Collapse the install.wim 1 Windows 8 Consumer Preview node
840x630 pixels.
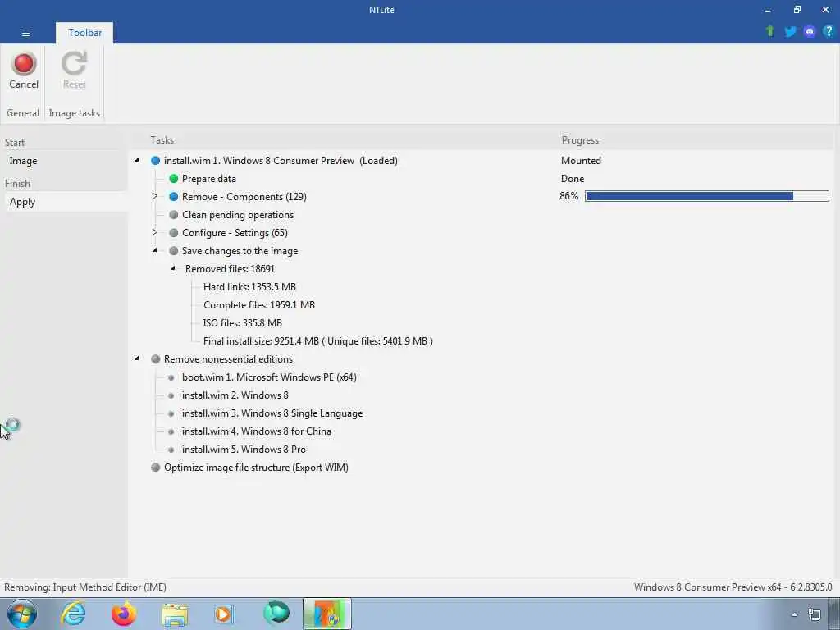click(x=137, y=160)
